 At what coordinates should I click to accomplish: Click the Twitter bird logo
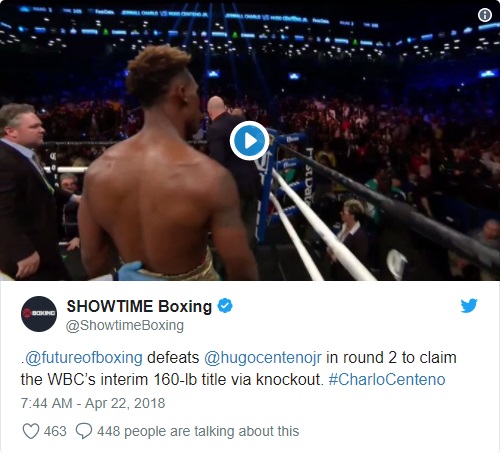tap(469, 306)
